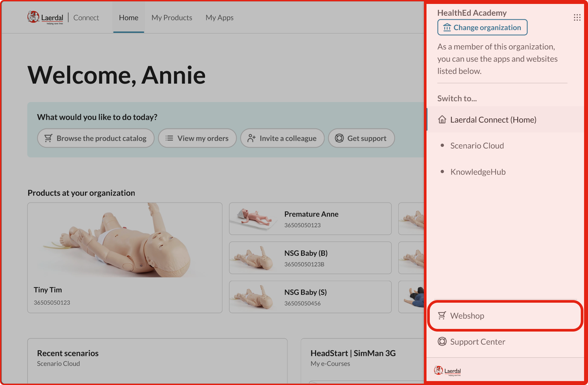Open the NSG Baby (S) product card
The image size is (588, 385).
310,297
